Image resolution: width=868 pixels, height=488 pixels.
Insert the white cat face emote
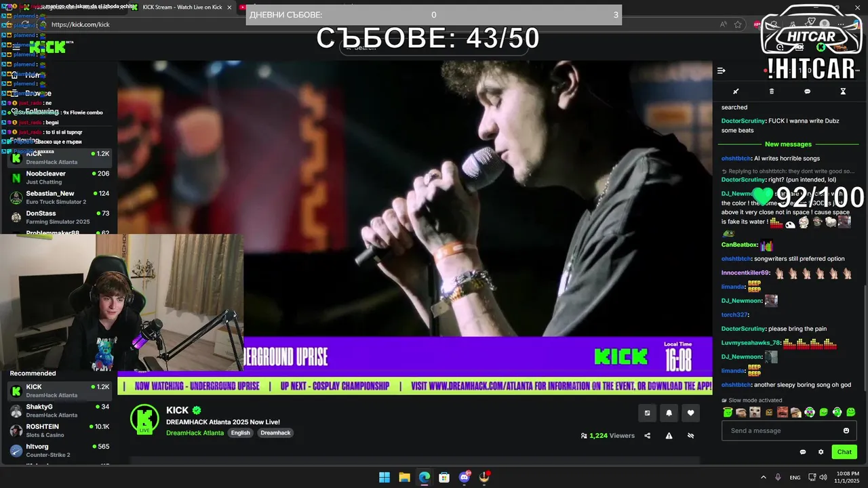[x=755, y=412]
